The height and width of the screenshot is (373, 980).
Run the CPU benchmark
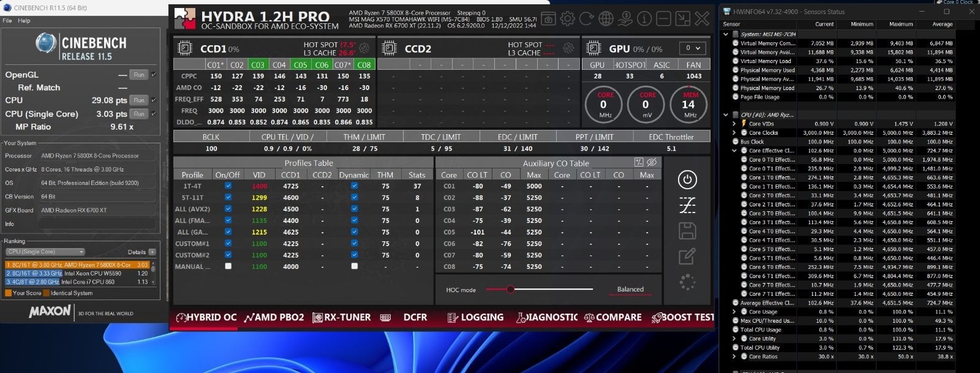pyautogui.click(x=139, y=100)
